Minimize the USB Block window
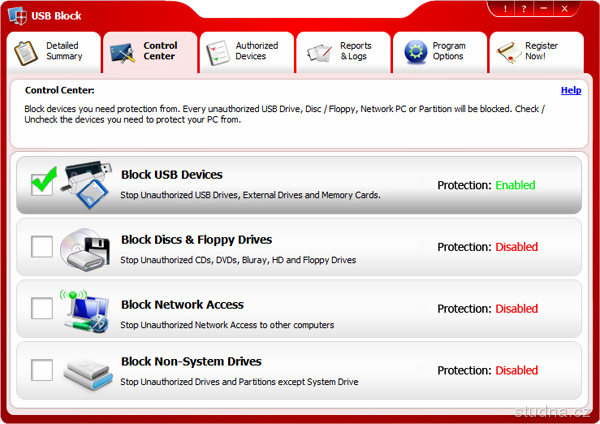 pos(544,9)
